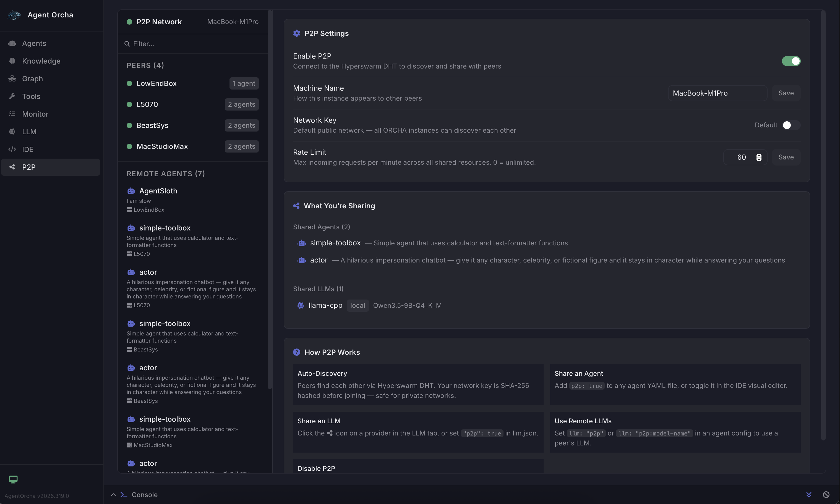Viewport: 840px width, 504px height.
Task: Click the P2P Settings gear icon
Action: (297, 33)
